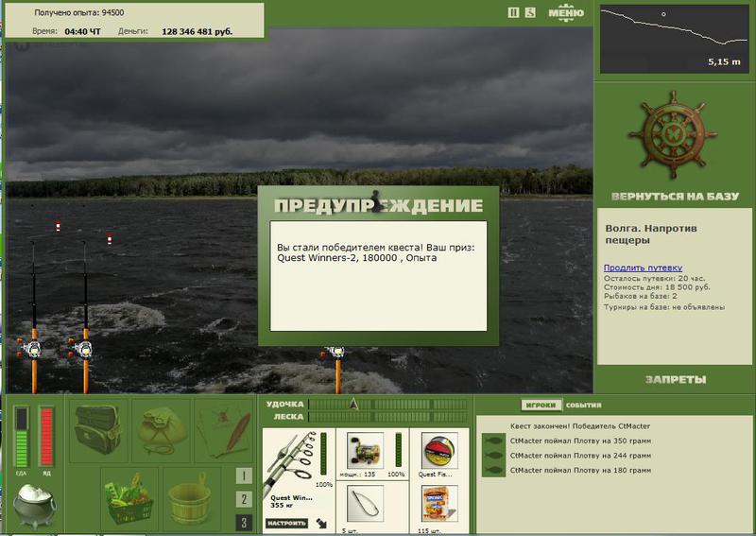
Task: Click the red gauge next to ЕДА
Action: pyautogui.click(x=46, y=438)
